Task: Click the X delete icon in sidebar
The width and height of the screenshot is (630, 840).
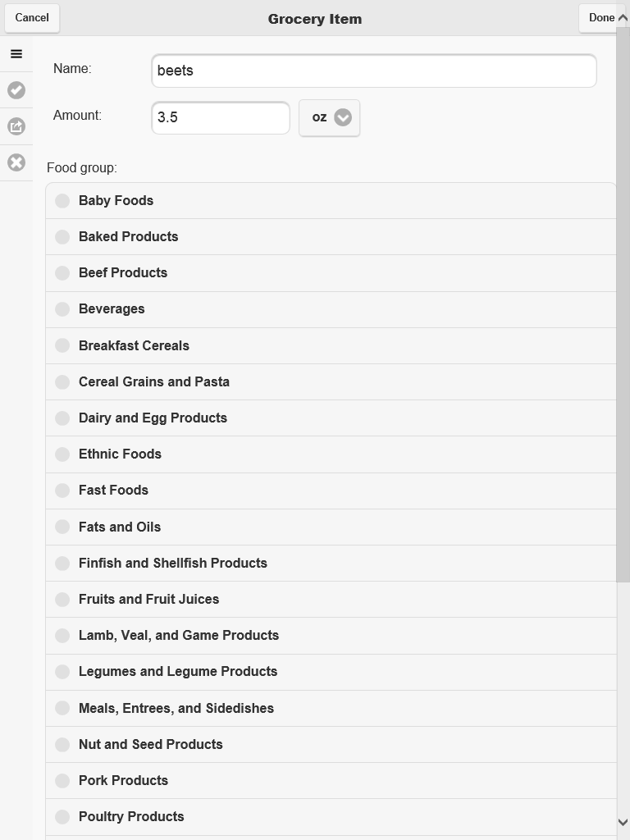Action: point(16,162)
